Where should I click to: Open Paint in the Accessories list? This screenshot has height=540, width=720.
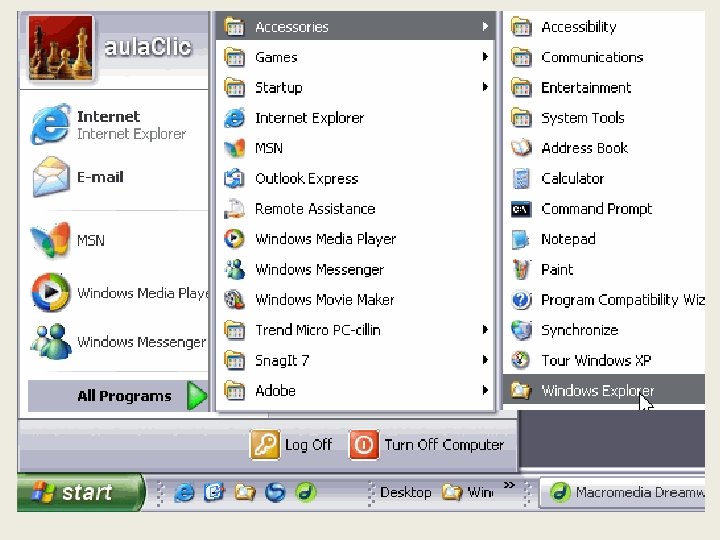604,269
